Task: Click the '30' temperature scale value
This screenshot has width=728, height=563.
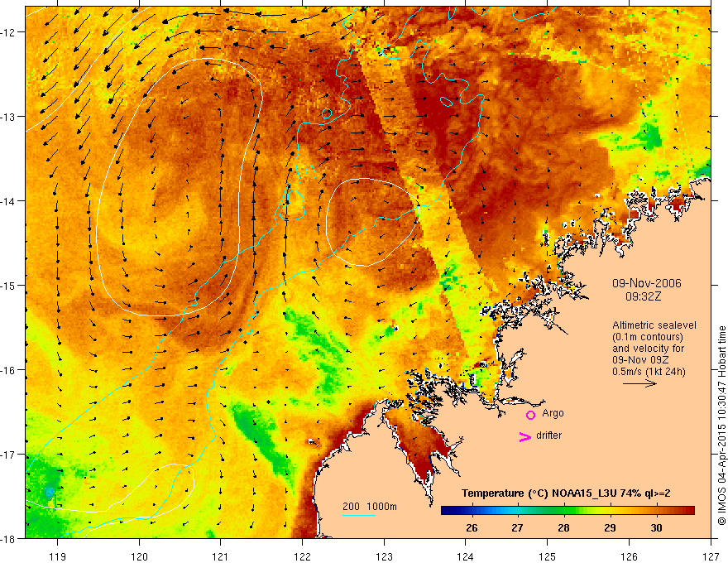Action: [x=656, y=528]
